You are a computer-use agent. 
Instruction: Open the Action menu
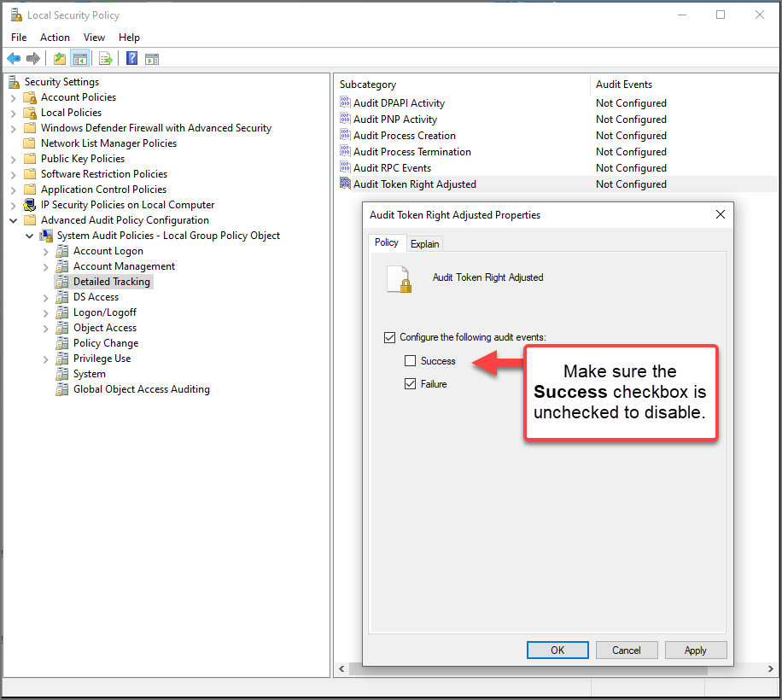click(x=55, y=38)
